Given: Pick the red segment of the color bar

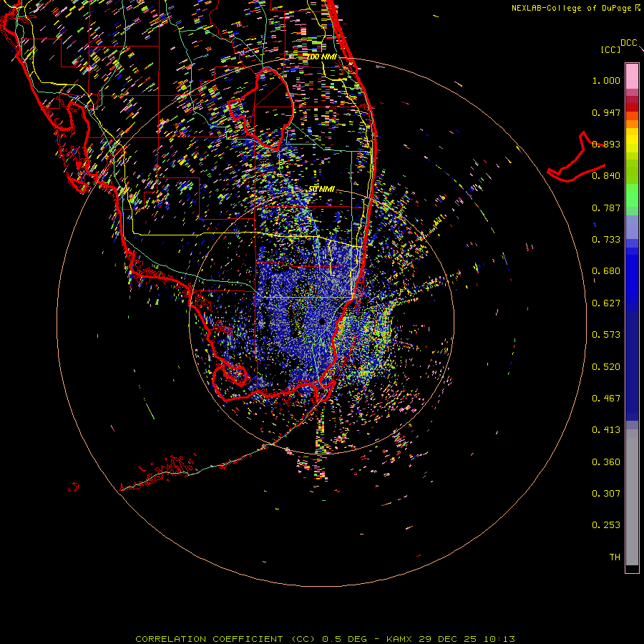Looking at the screenshot, I should pyautogui.click(x=632, y=107).
